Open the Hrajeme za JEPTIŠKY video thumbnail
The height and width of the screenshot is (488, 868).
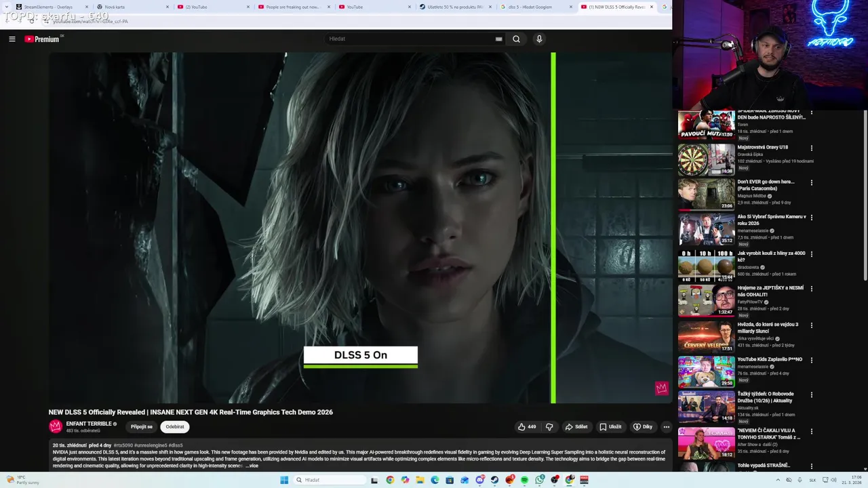706,301
